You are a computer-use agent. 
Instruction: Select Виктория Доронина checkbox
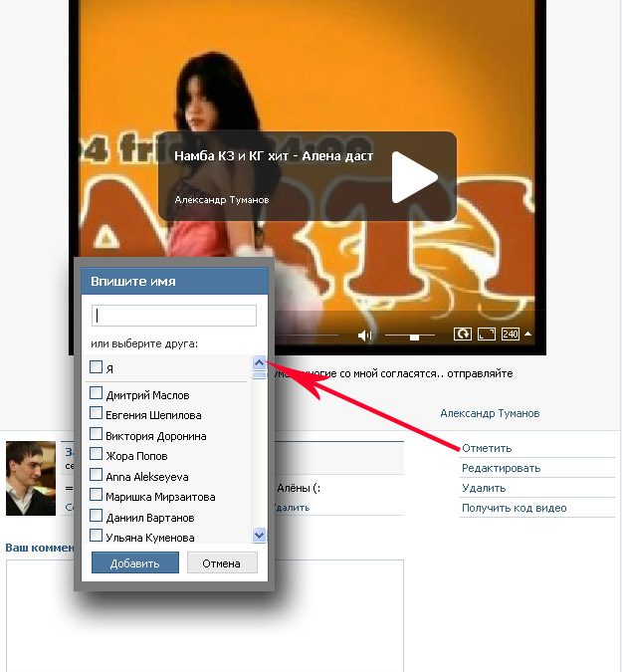[97, 435]
